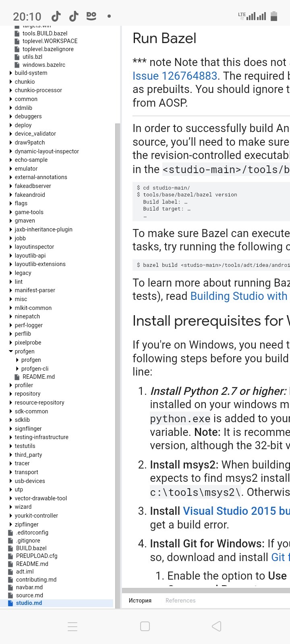Expand the zipflinger folder

coord(11,524)
